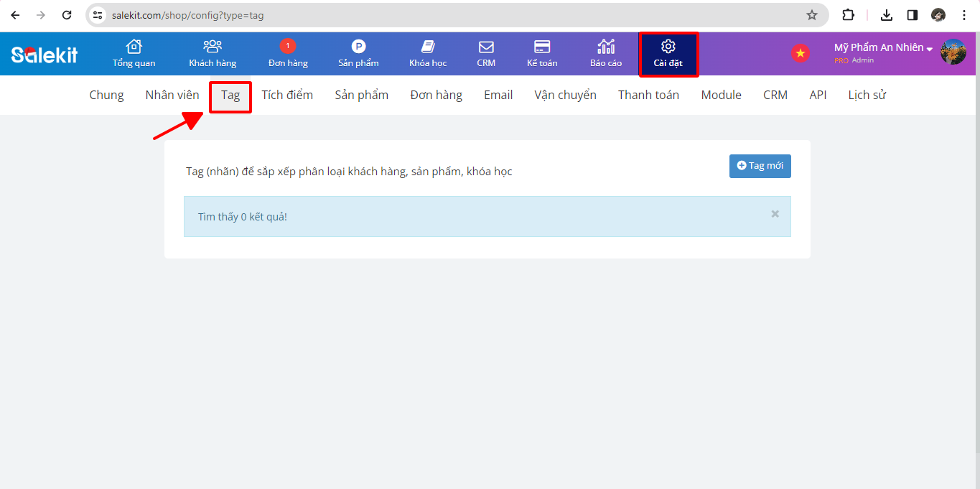Open Kế toán accounting card icon
Screen dimensions: 980x489
pos(542,47)
